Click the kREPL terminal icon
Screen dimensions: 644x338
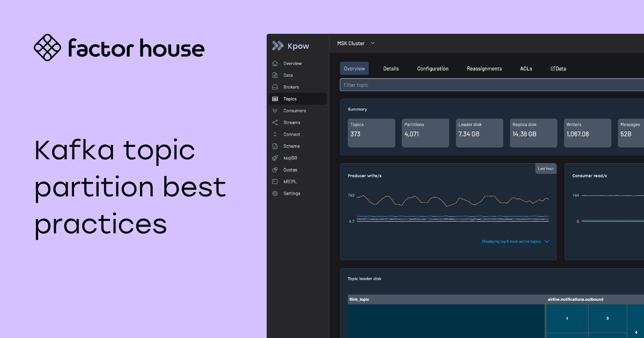pos(275,181)
